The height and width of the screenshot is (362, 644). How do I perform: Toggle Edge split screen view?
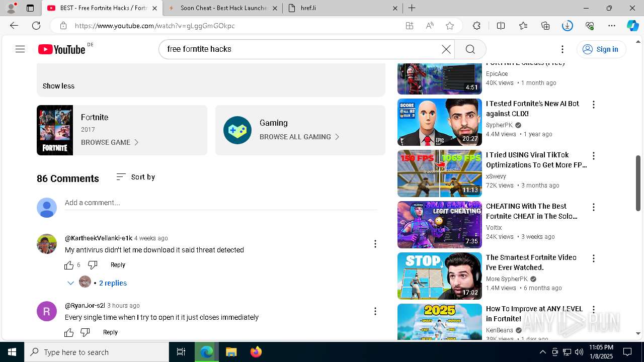[501, 26]
